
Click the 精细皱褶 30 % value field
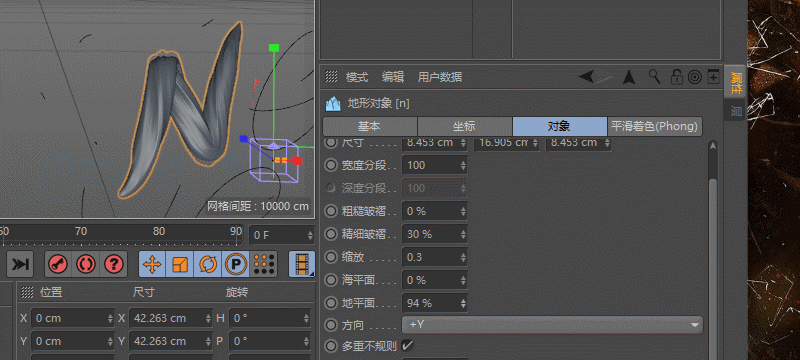435,234
